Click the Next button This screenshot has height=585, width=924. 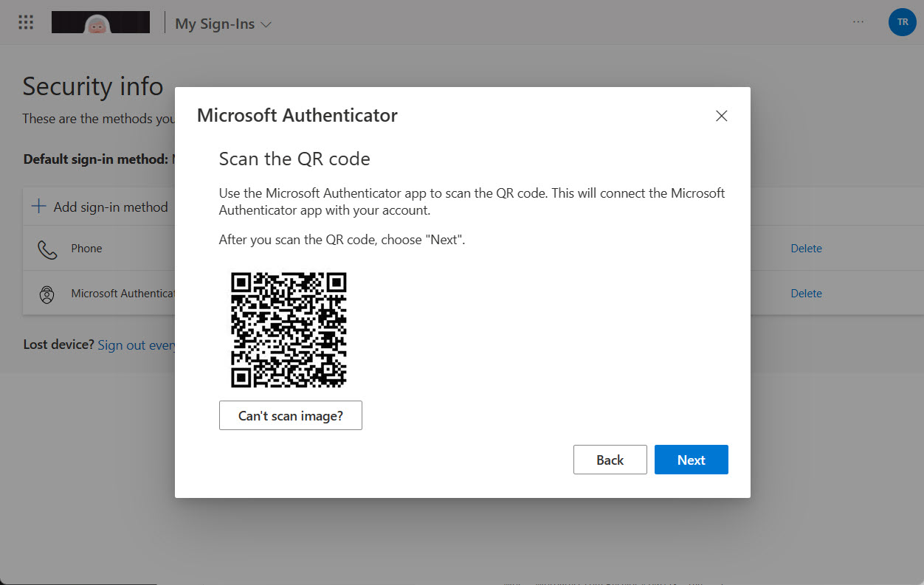(x=691, y=460)
